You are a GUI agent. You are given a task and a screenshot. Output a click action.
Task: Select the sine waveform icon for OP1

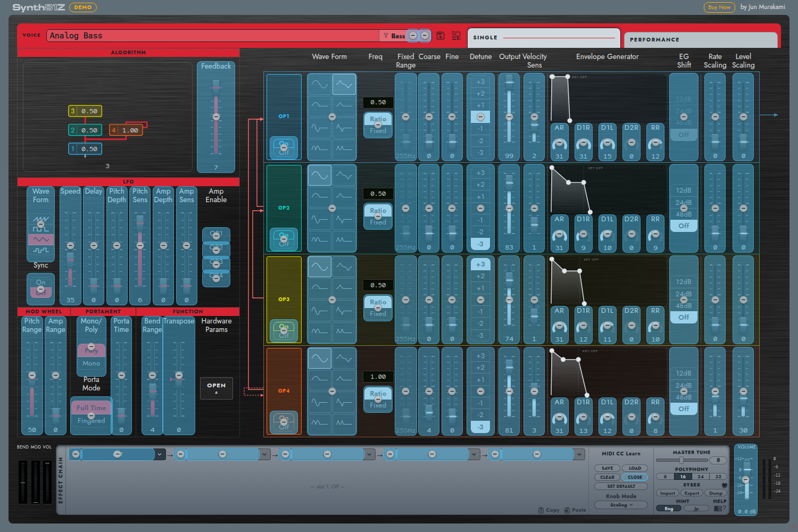(x=320, y=84)
